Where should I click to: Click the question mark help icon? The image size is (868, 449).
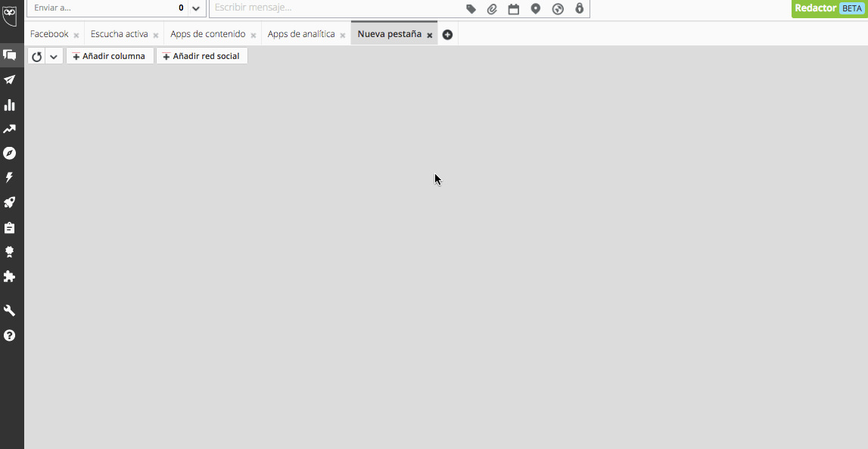coord(10,335)
